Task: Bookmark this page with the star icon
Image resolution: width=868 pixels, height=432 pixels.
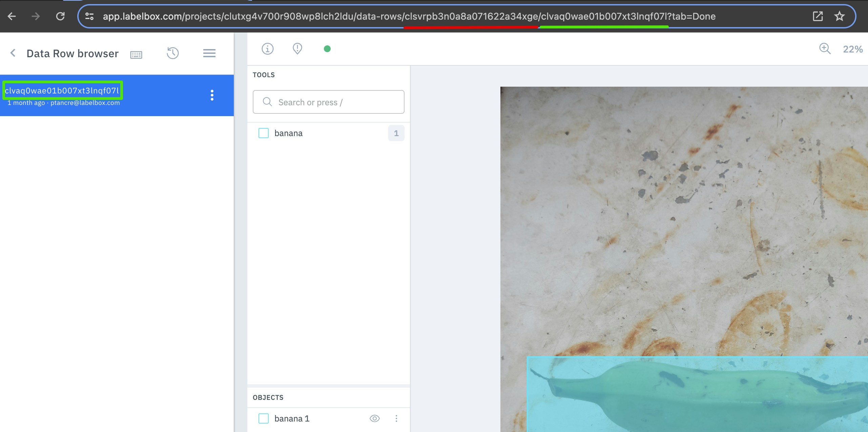Action: coord(840,16)
